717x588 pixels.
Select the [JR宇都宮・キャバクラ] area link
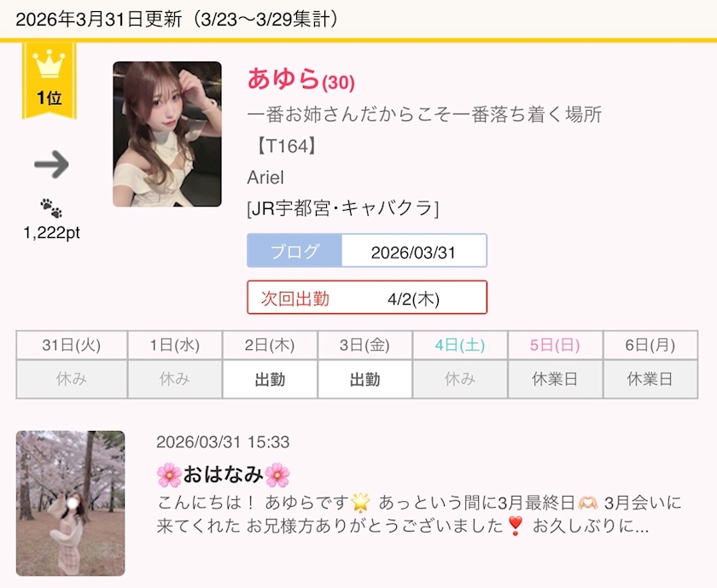[x=343, y=208]
